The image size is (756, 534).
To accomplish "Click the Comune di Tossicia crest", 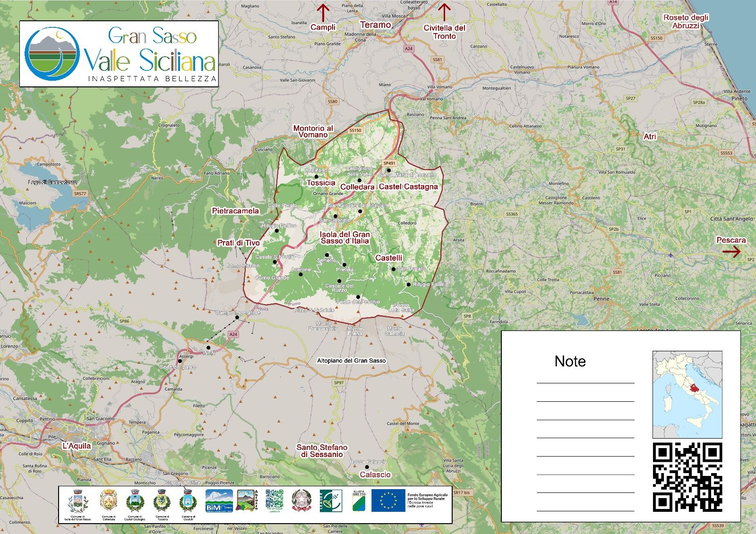I will (x=162, y=500).
